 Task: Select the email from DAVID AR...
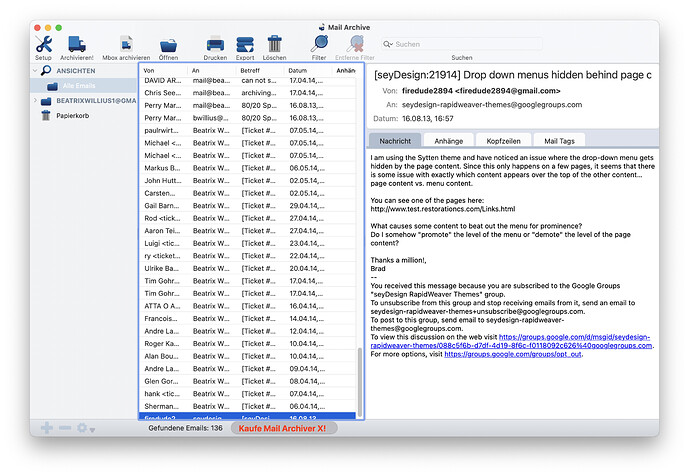click(x=247, y=81)
